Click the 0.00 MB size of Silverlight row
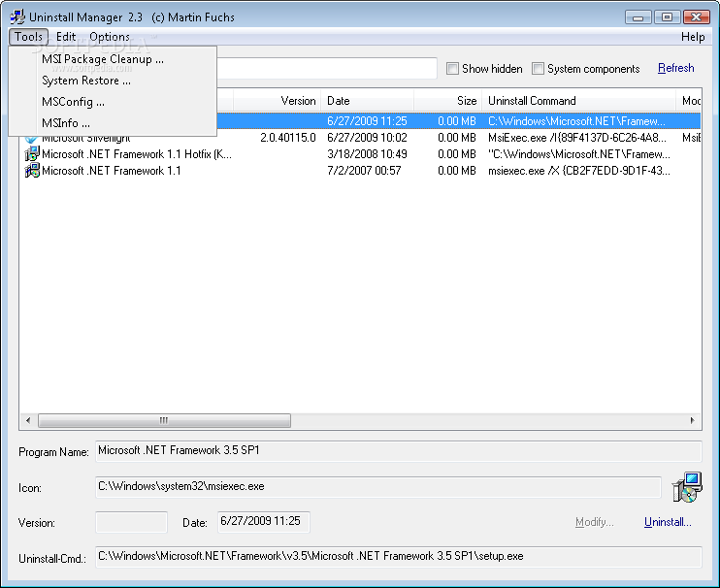This screenshot has height=588, width=720. pyautogui.click(x=457, y=138)
